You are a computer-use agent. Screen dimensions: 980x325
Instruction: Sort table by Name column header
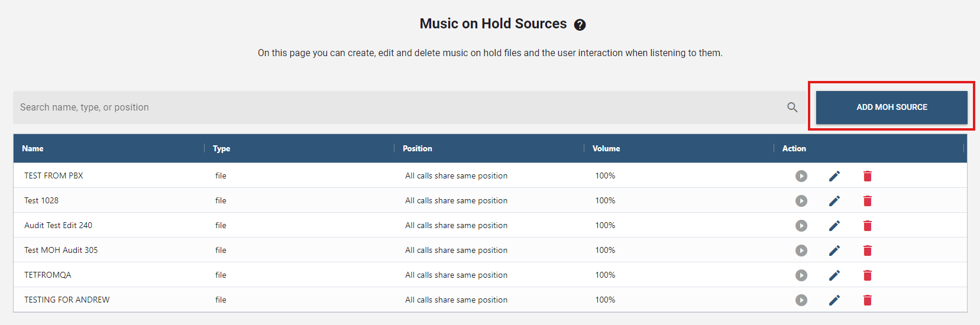coord(33,149)
